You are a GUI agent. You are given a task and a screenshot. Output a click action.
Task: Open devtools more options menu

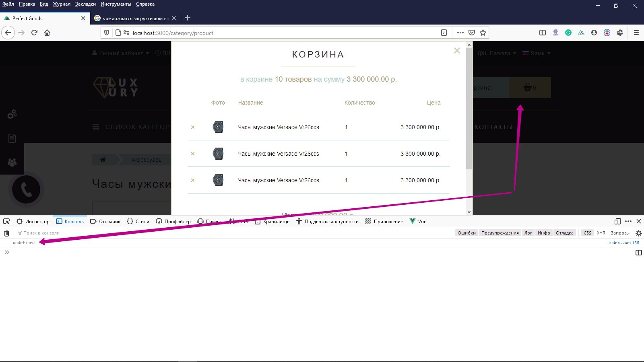click(x=628, y=221)
